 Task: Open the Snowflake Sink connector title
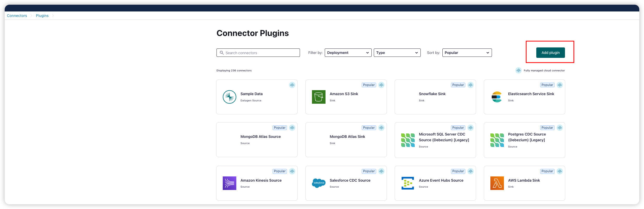432,94
